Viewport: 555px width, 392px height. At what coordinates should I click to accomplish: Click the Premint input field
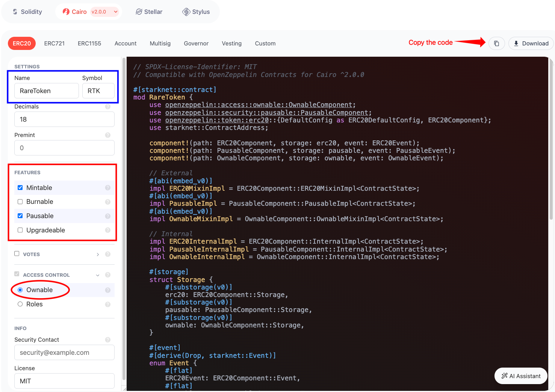click(64, 148)
